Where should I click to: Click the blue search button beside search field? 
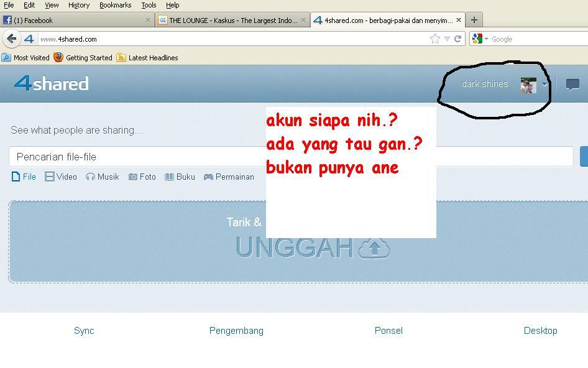point(584,157)
